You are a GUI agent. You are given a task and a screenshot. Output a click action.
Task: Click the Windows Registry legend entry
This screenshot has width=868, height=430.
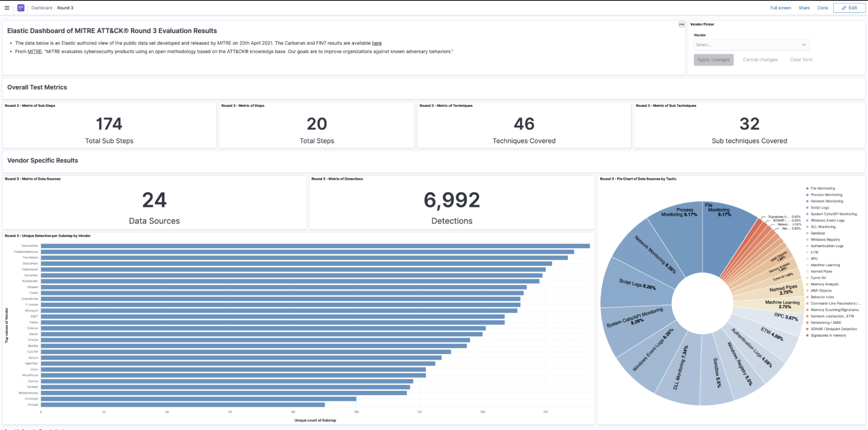coord(825,239)
